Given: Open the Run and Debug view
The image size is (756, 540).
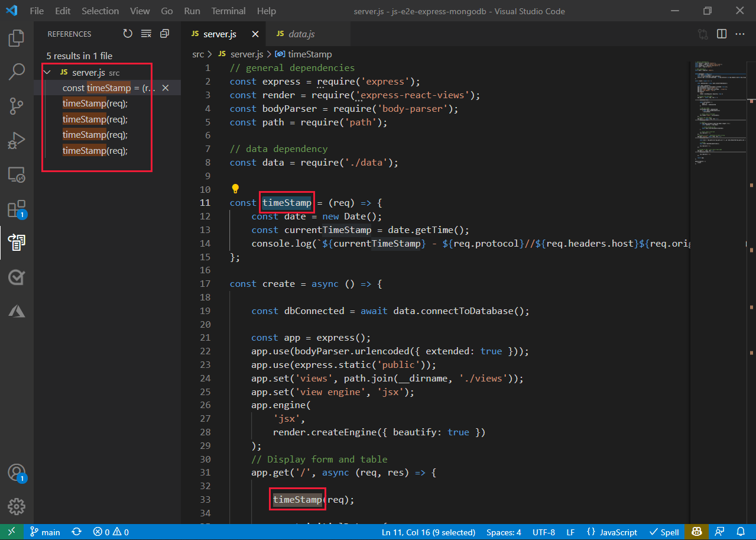Looking at the screenshot, I should (x=16, y=140).
